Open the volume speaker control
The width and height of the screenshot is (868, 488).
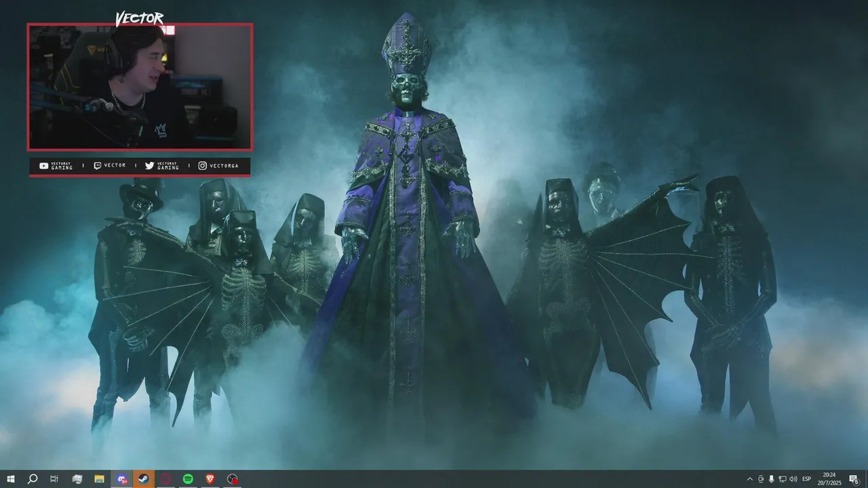793,479
